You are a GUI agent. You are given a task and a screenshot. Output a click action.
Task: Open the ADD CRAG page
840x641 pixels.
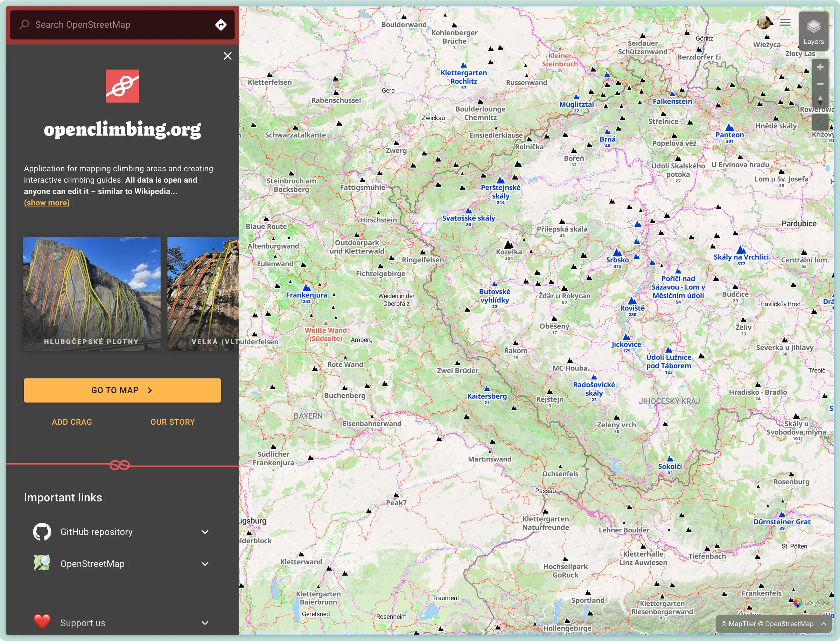72,421
